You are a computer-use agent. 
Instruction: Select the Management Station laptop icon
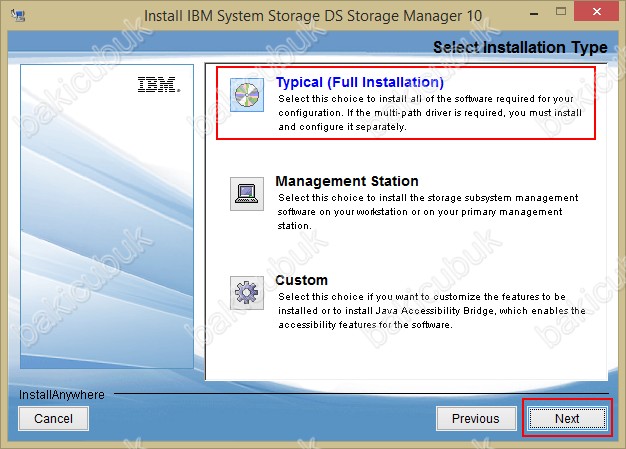tap(247, 194)
